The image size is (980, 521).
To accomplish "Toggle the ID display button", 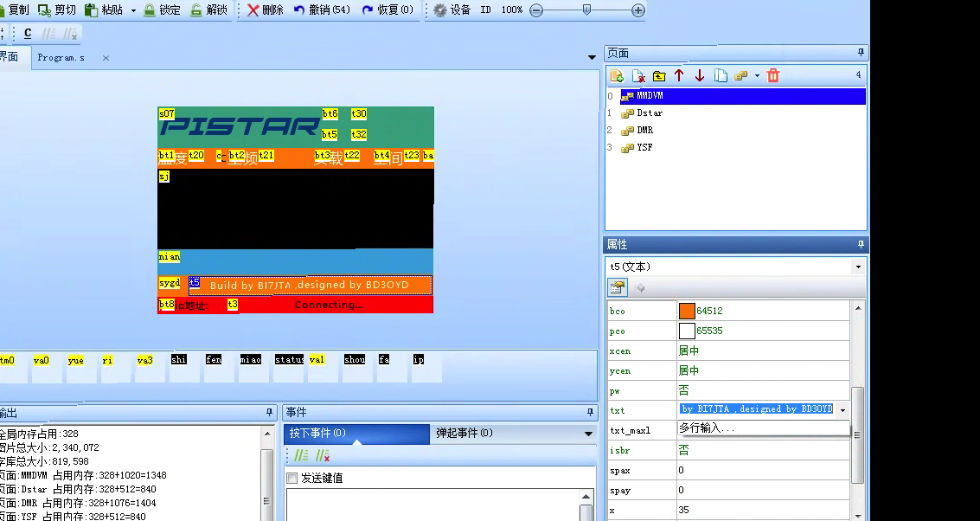I will [485, 10].
